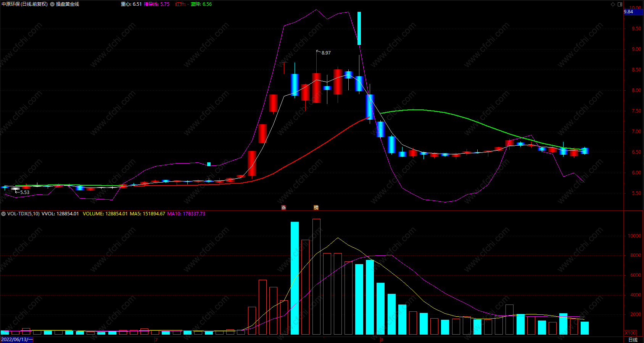Viewport: 644px width, 343px height.
Task: Click the 涨 marker icon on chart
Action: pyautogui.click(x=283, y=208)
